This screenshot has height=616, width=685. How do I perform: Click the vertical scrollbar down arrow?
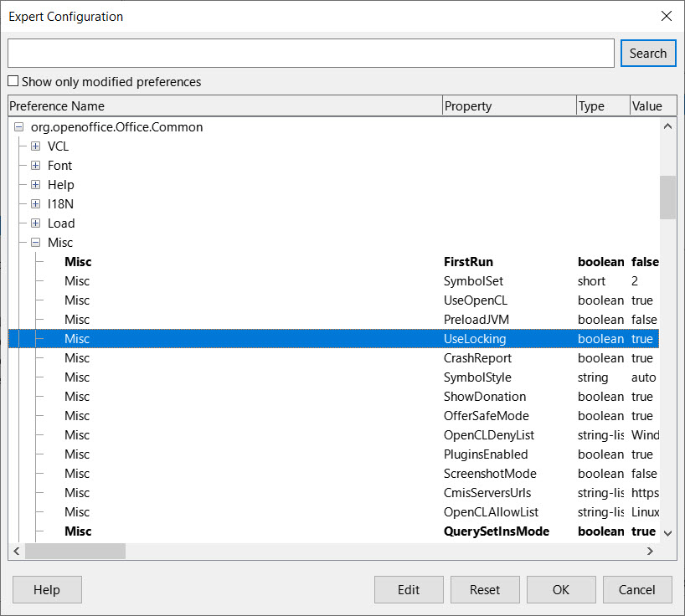[667, 533]
